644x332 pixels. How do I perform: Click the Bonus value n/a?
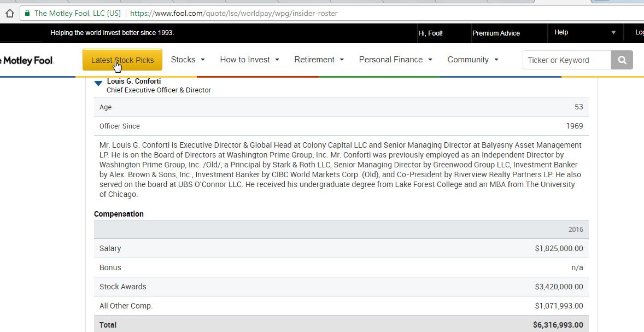tap(577, 267)
